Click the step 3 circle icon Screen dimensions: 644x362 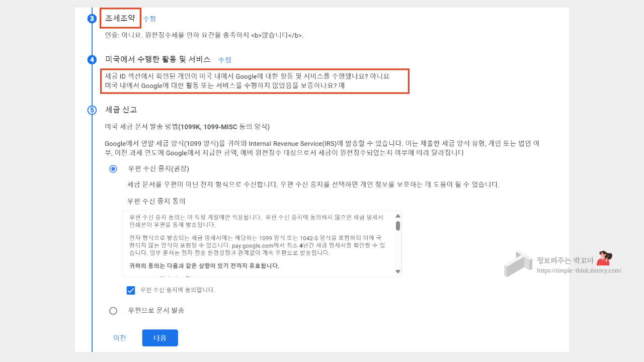pos(92,19)
